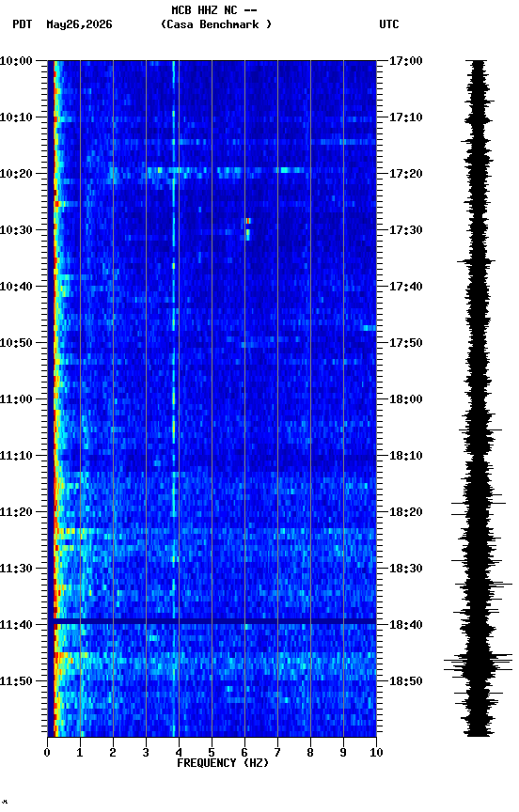The width and height of the screenshot is (519, 812).
Task: Click the 1 Hz frequency tick label
Action: click(80, 753)
